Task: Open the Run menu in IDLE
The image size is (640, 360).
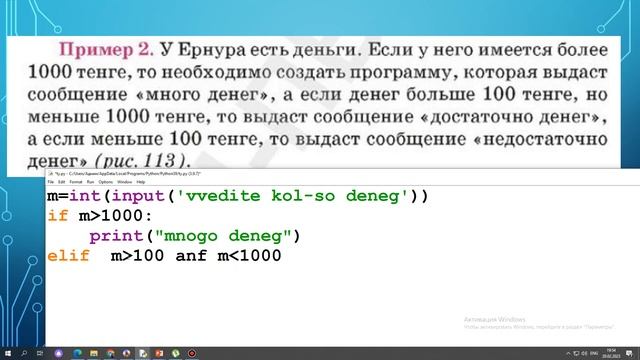Action: [x=90, y=182]
